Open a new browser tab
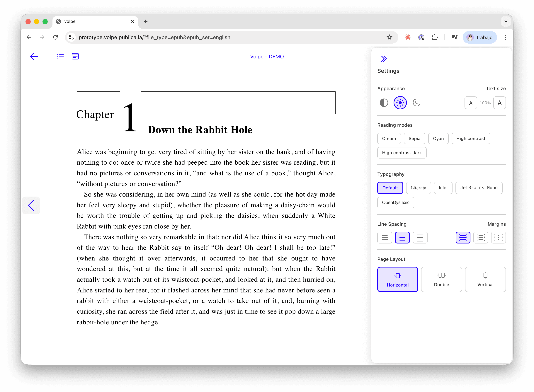The image size is (534, 392). pyautogui.click(x=145, y=21)
